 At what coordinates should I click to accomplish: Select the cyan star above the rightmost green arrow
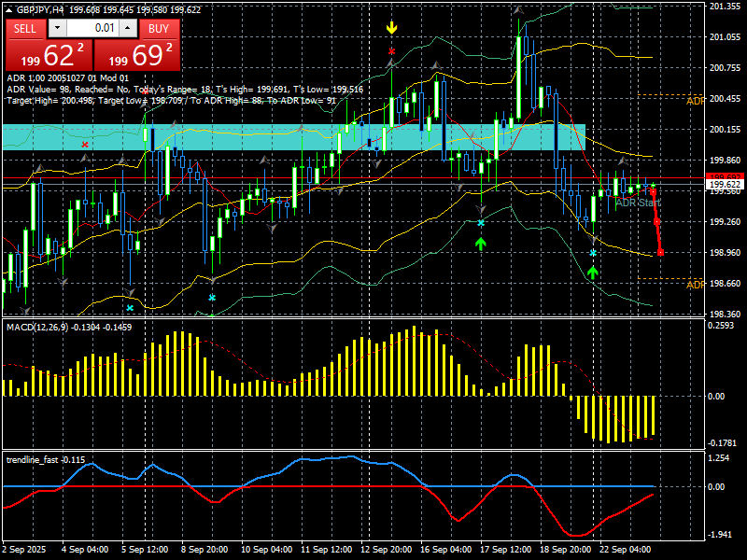[593, 253]
